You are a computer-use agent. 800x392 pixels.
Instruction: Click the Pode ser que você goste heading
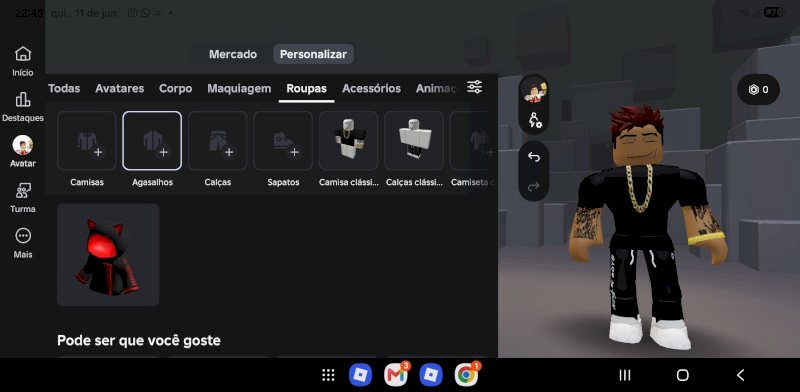[139, 340]
